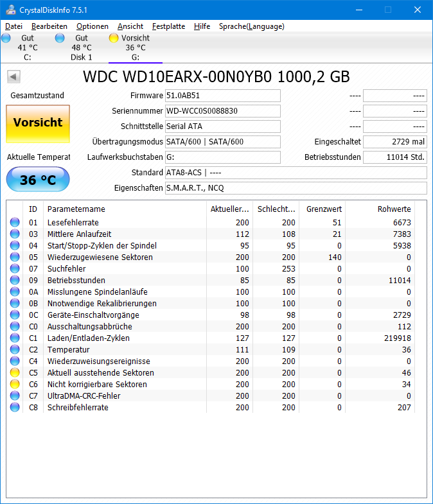This screenshot has height=504, width=433.
Task: Open the Sprache(Language) menu
Action: click(252, 26)
